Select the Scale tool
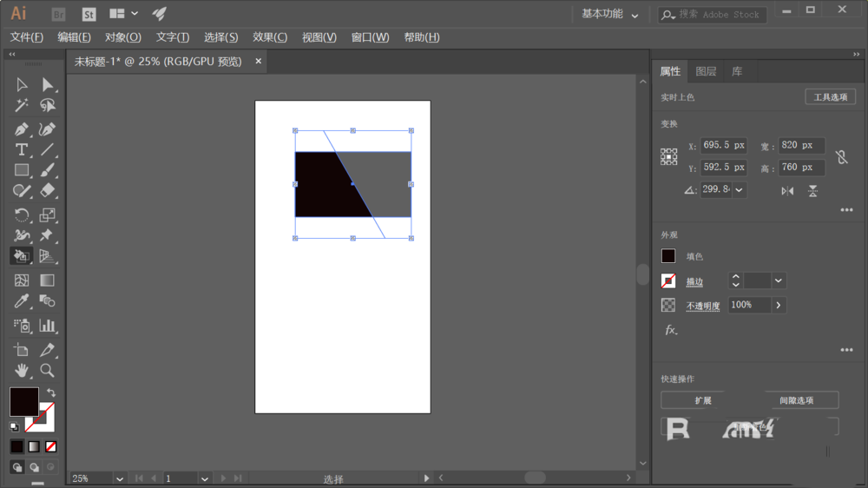This screenshot has height=488, width=868. click(47, 215)
